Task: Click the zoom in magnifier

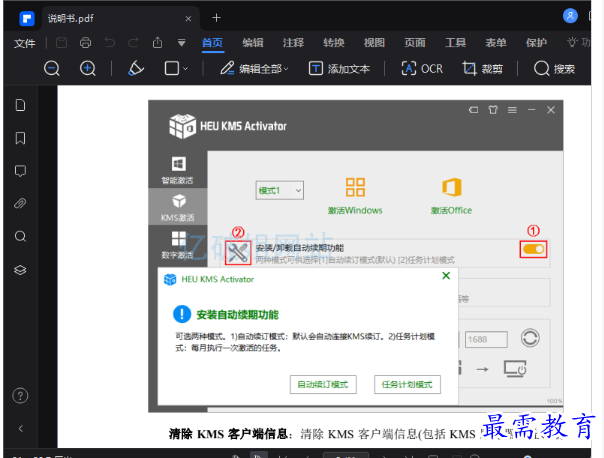Action: [88, 69]
